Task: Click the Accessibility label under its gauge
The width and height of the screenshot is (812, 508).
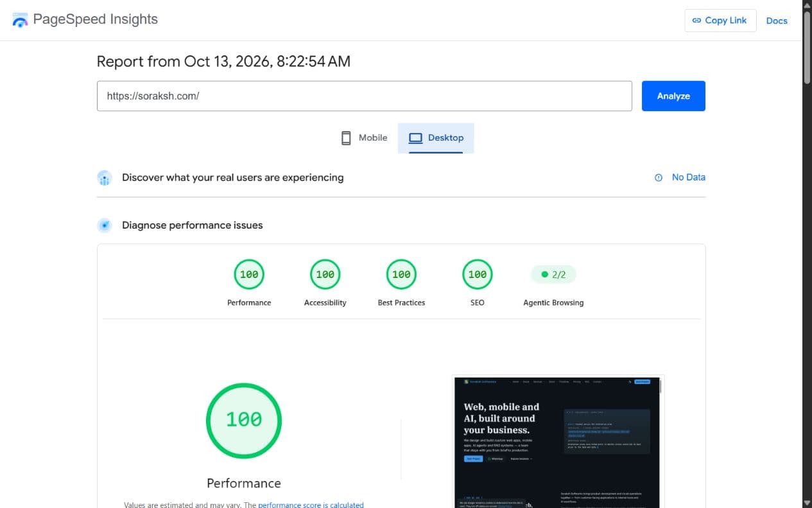Action: pos(325,302)
